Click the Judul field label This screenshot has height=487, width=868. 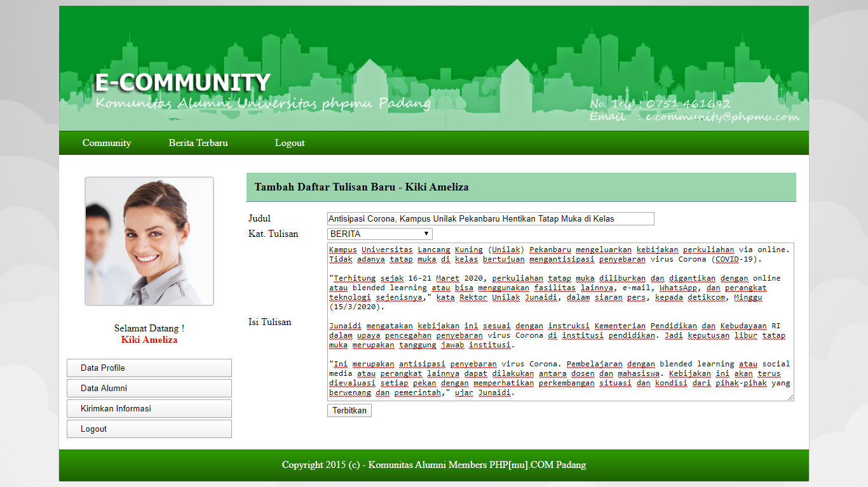point(260,218)
